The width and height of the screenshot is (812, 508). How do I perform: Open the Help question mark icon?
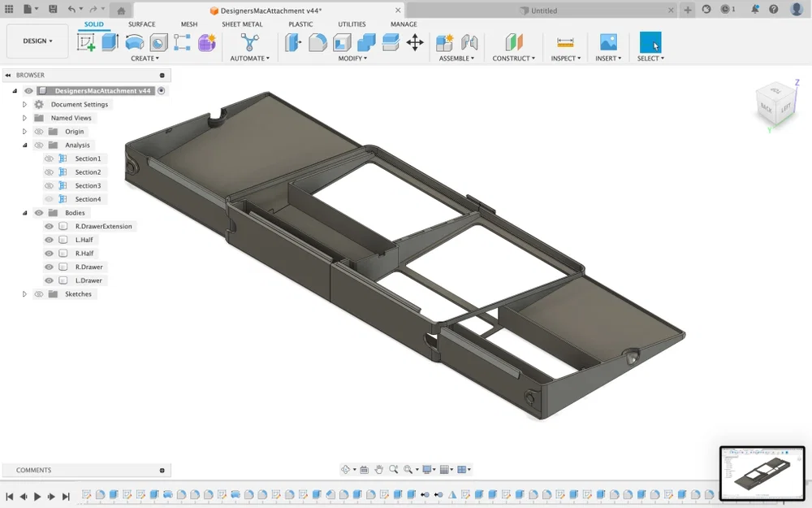coord(774,9)
